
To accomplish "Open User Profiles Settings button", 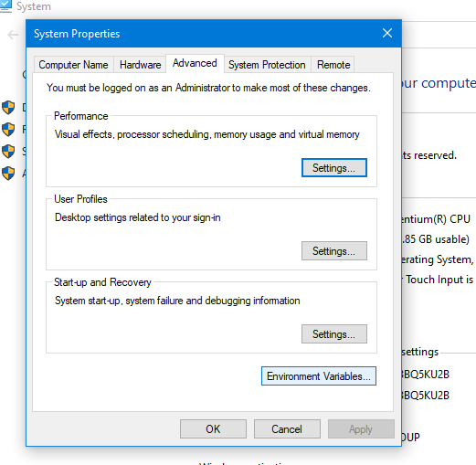I will (x=334, y=251).
